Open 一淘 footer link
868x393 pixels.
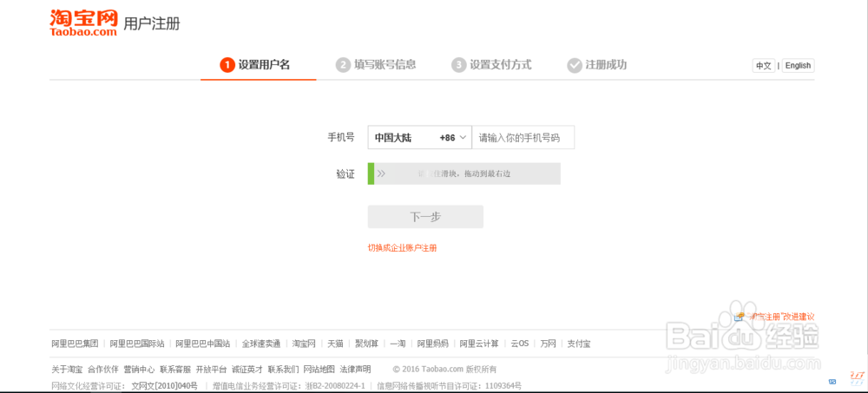tap(398, 344)
